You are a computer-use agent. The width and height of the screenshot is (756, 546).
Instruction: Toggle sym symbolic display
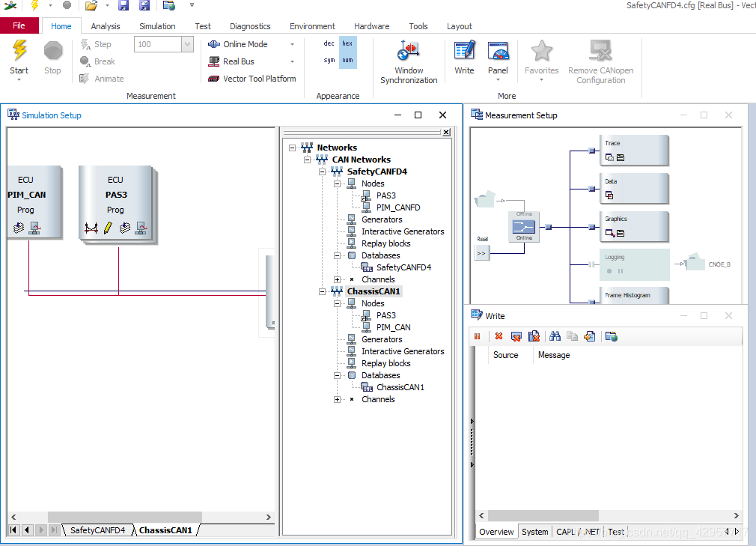pyautogui.click(x=329, y=60)
